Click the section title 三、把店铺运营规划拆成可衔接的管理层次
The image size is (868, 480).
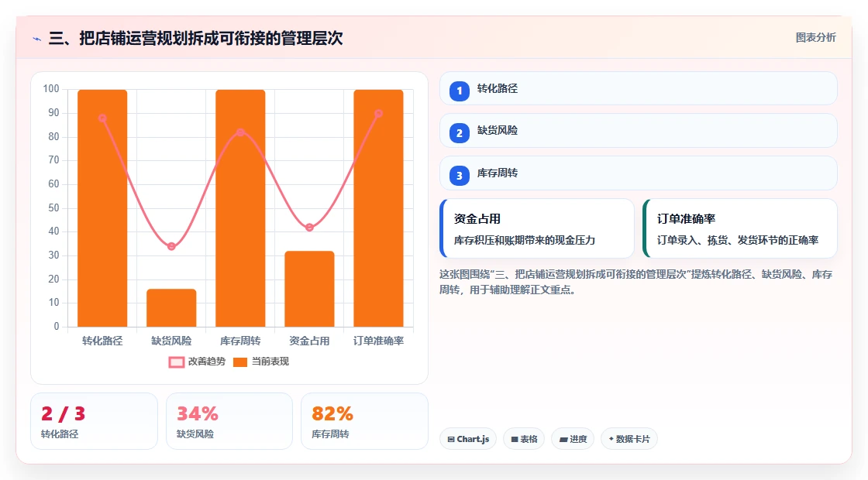[x=195, y=38]
